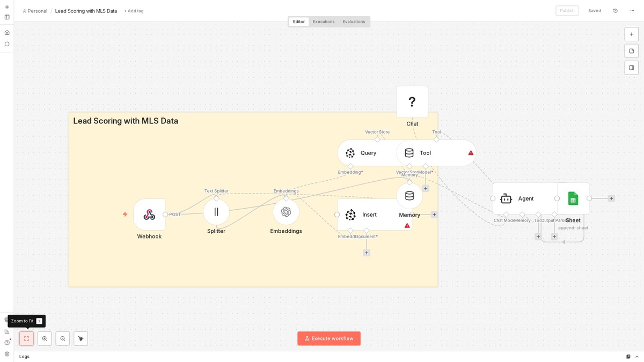Screen dimensions: 644x362
Task: Open the right side panel toggle icon
Action: click(x=632, y=68)
